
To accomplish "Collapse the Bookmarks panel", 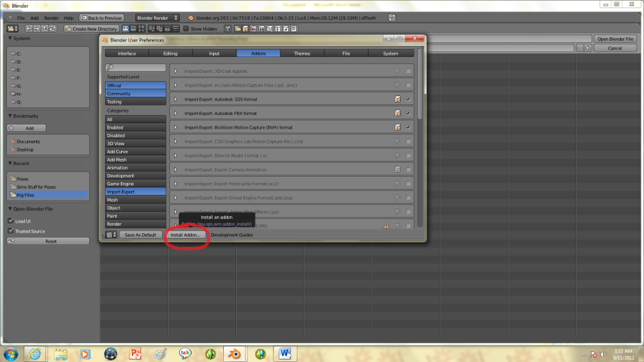I will coord(10,116).
